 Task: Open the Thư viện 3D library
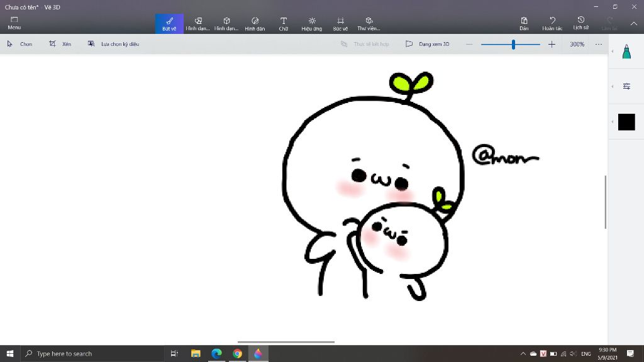pos(369,24)
